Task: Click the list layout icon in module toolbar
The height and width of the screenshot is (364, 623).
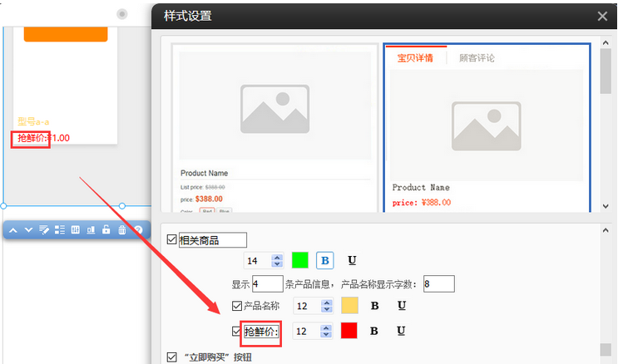Action: 60,230
